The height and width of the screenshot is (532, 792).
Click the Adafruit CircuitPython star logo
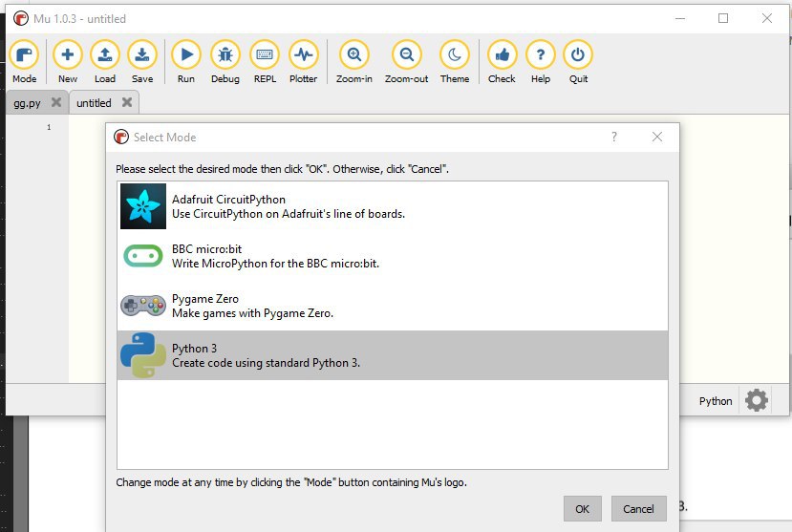[x=143, y=206]
